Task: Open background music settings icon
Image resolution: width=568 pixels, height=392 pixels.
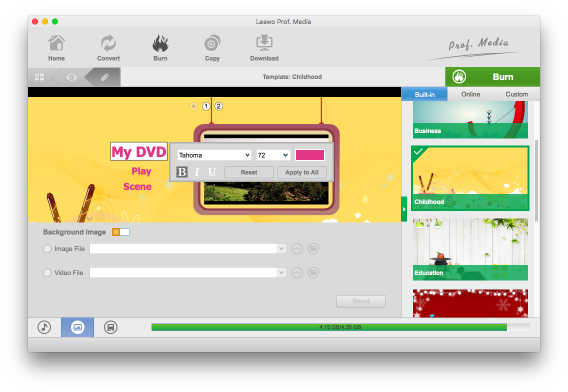Action: 44,327
